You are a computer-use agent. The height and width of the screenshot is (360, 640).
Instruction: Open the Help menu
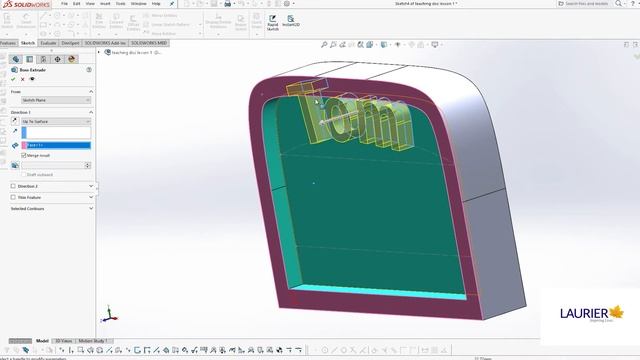point(156,4)
